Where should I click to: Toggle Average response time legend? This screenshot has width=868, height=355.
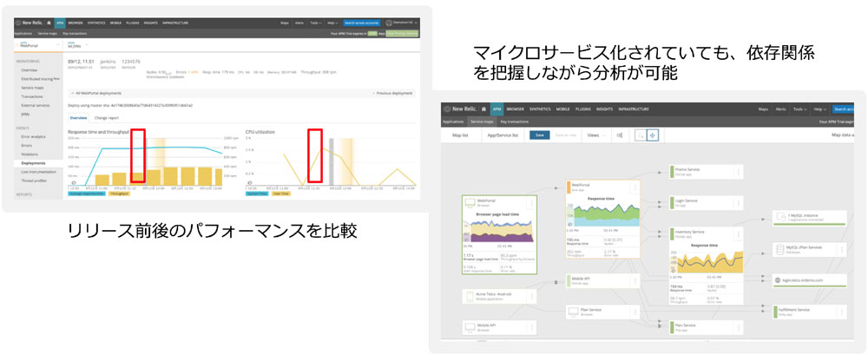pos(86,194)
